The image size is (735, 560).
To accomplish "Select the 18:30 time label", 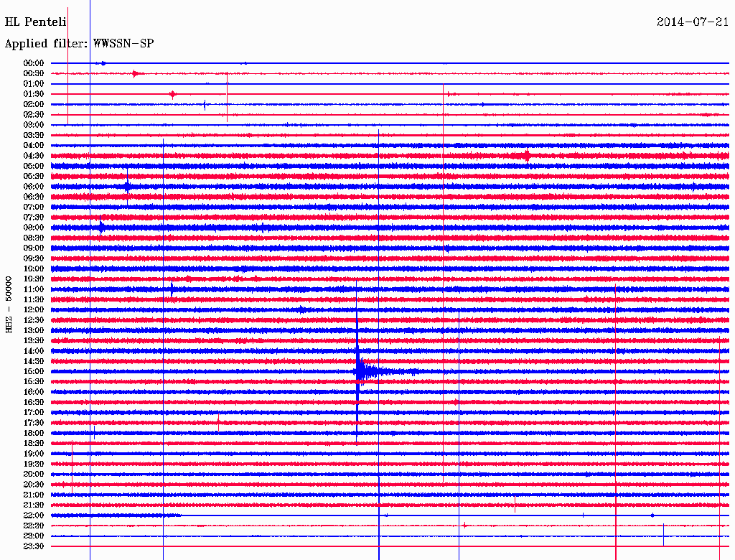I will [x=33, y=443].
